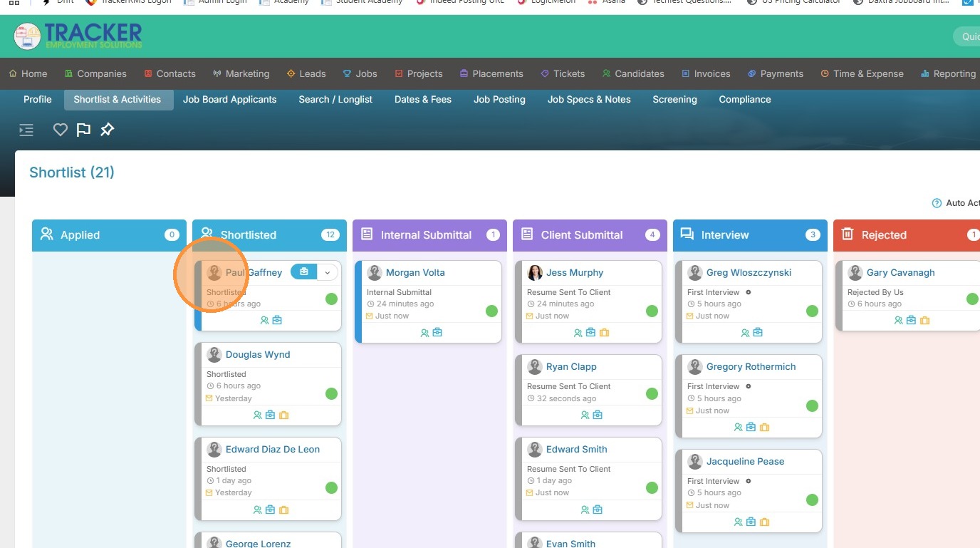Screen dimensions: 980x548
Task: Open the Leads menu item
Action: [306, 73]
